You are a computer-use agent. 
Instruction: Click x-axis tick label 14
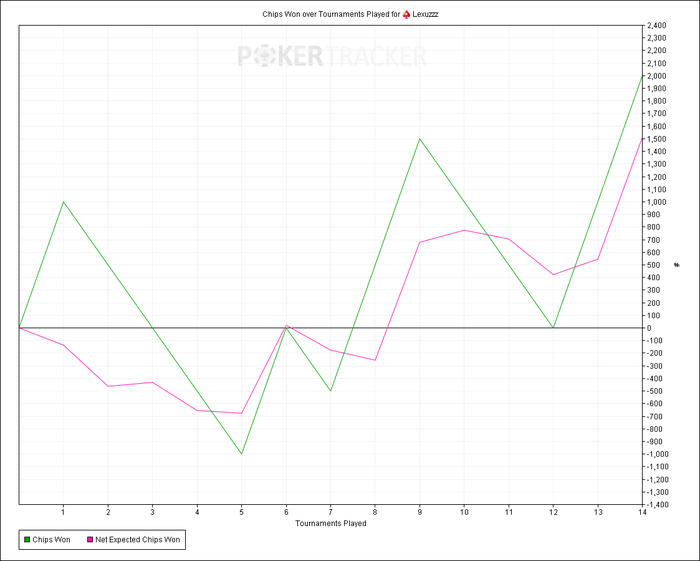[x=642, y=512]
